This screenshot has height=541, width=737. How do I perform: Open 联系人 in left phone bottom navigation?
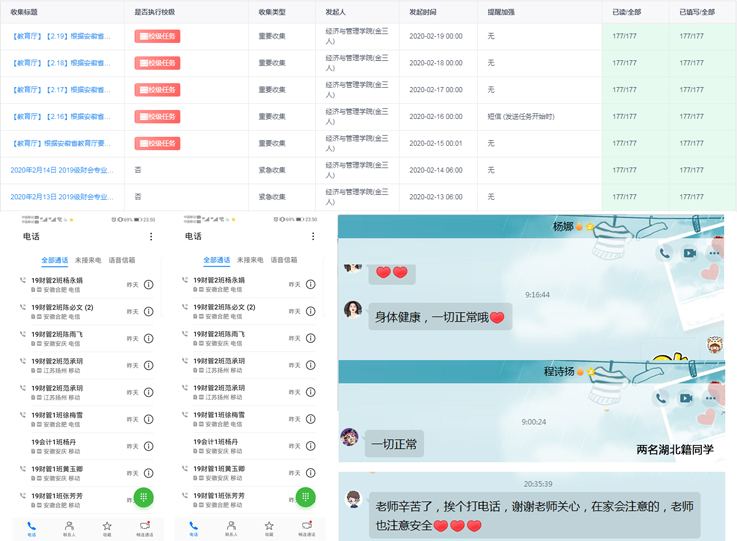tap(69, 528)
